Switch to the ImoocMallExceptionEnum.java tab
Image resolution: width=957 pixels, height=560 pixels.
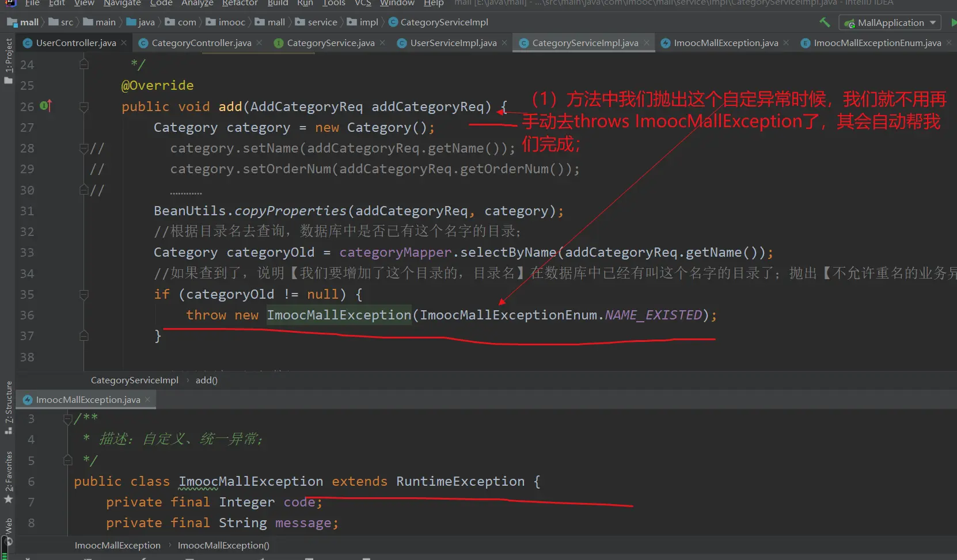pos(877,43)
